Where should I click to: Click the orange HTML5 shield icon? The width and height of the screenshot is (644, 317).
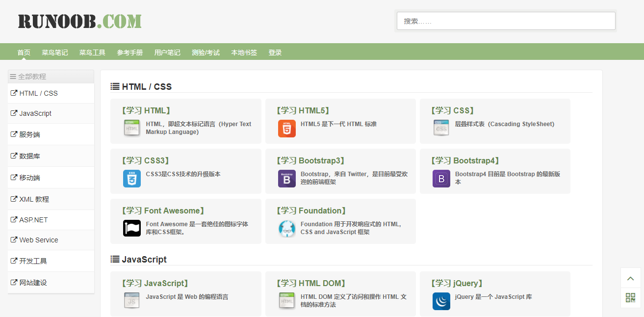pos(287,128)
